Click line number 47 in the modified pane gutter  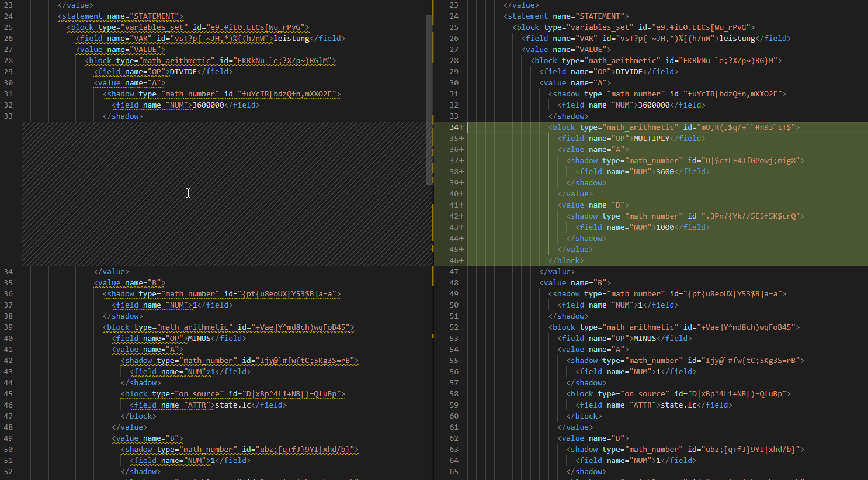pos(454,272)
